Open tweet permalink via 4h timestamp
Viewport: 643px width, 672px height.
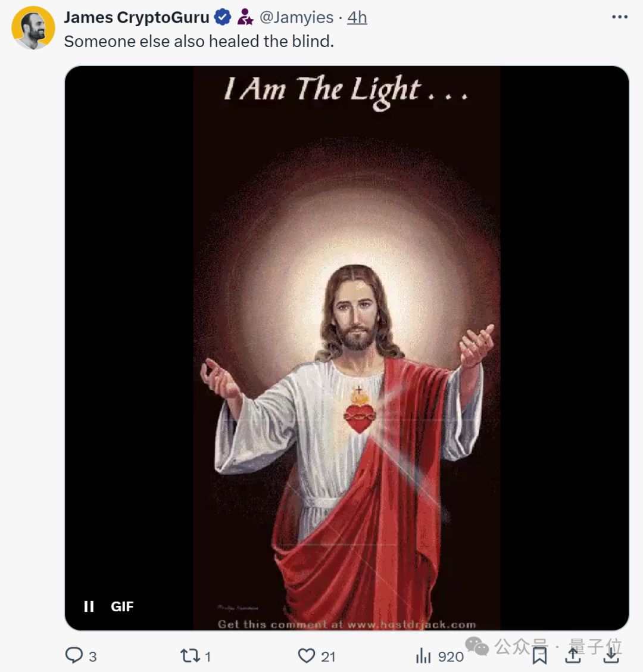click(x=357, y=17)
